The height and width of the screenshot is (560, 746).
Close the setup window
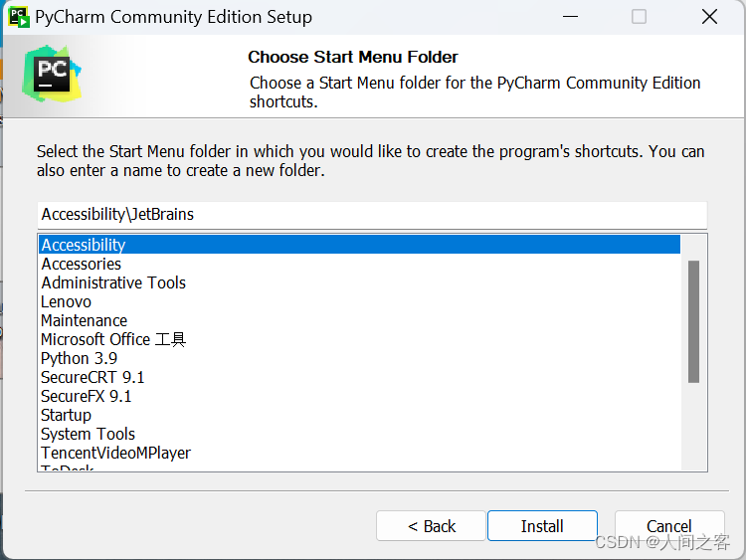[709, 17]
